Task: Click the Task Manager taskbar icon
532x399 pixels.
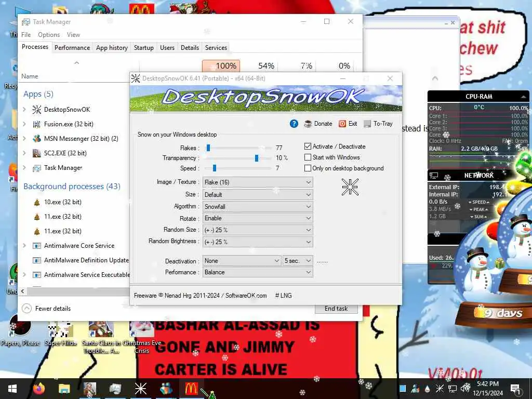Action: (x=115, y=389)
